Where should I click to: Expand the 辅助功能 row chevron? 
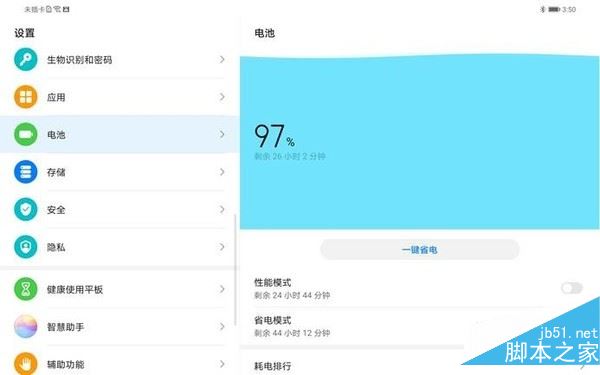click(x=222, y=364)
